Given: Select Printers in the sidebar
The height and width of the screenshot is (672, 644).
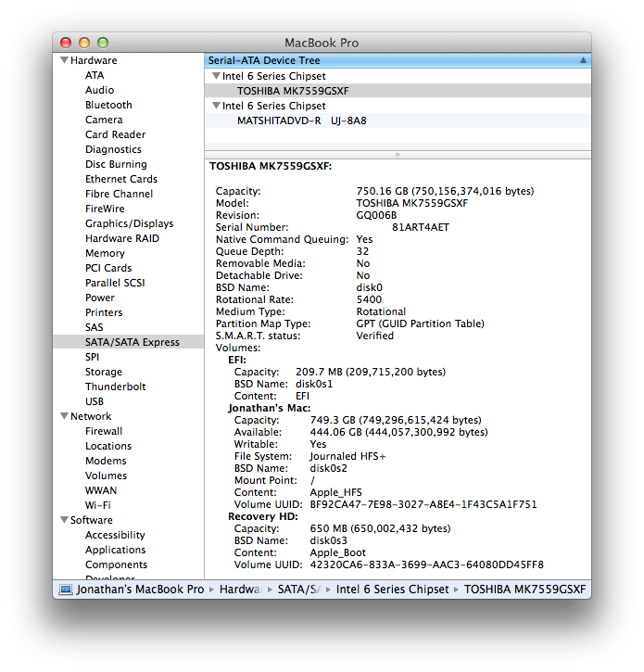Looking at the screenshot, I should point(104,312).
